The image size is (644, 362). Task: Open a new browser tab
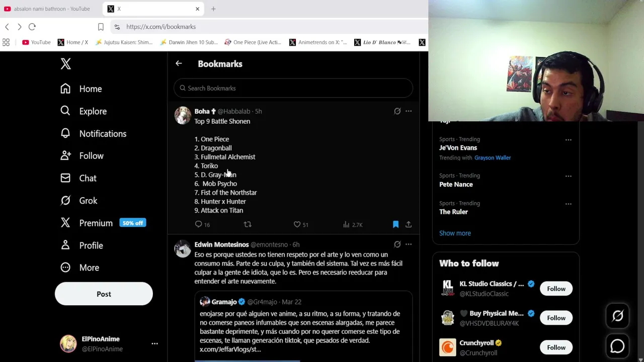213,9
